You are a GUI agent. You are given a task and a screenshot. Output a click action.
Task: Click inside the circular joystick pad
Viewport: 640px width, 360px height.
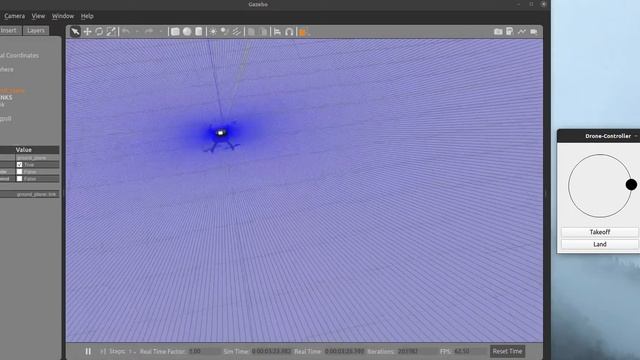pos(600,186)
